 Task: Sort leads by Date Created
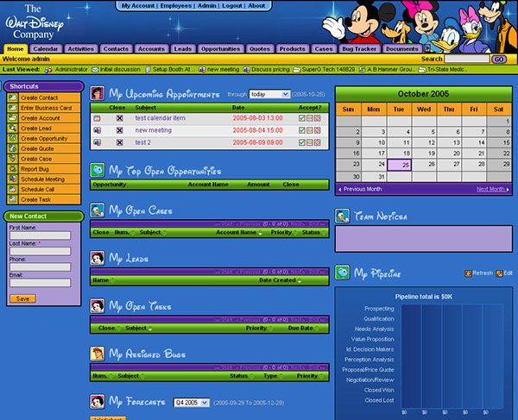pyautogui.click(x=280, y=280)
